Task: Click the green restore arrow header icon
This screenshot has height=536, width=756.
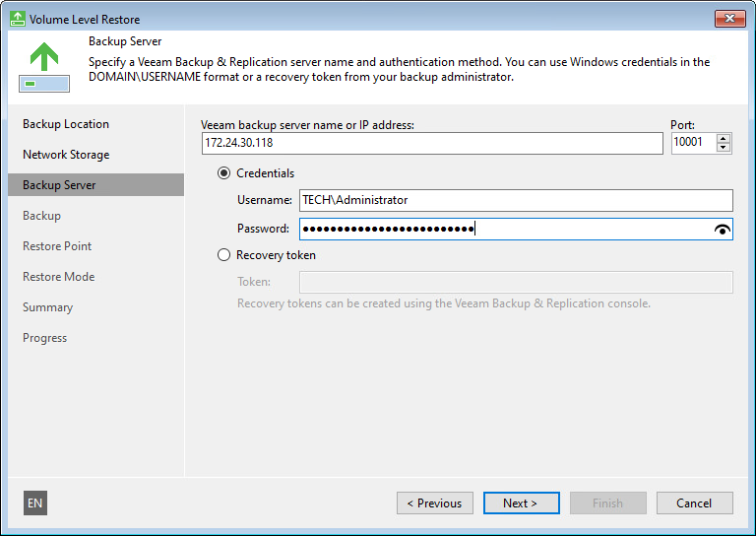Action: point(44,67)
